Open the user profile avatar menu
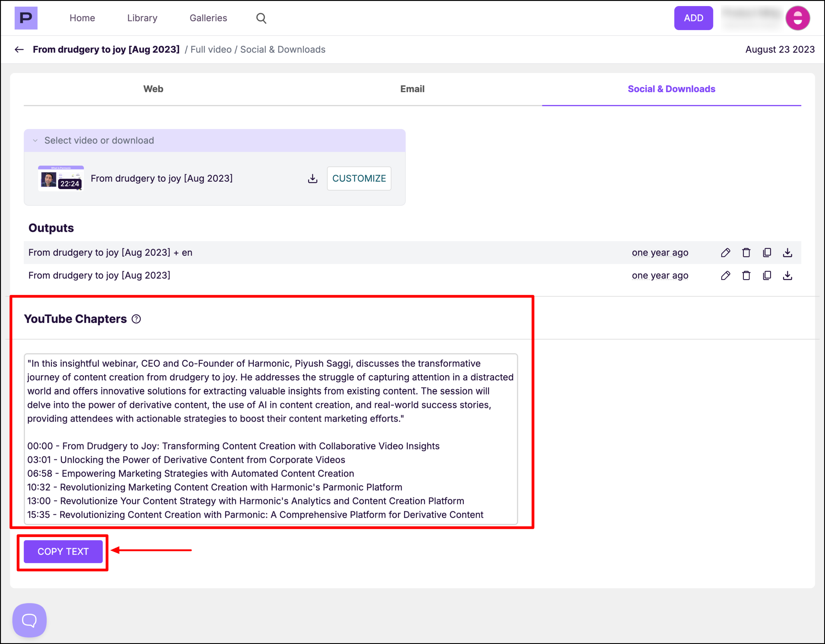825x644 pixels. click(798, 18)
